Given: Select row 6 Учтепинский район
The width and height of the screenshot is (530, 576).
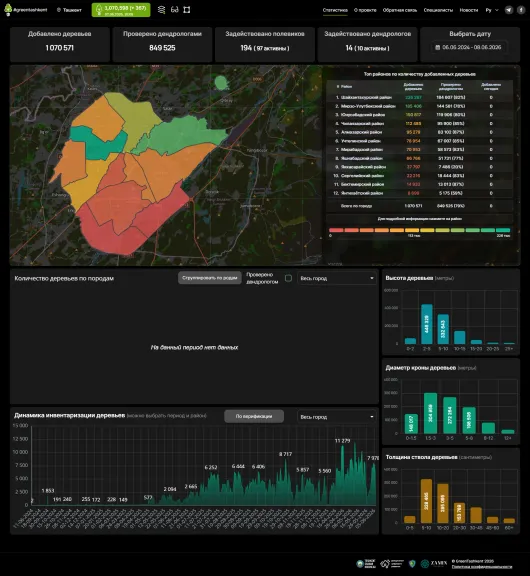Looking at the screenshot, I should [419, 141].
